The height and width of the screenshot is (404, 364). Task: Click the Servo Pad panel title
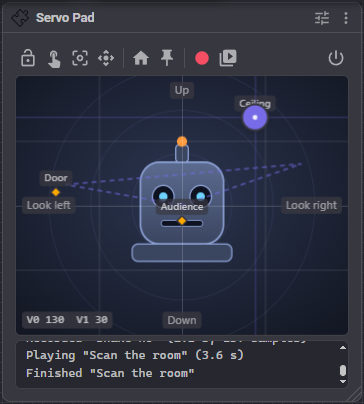click(x=65, y=18)
